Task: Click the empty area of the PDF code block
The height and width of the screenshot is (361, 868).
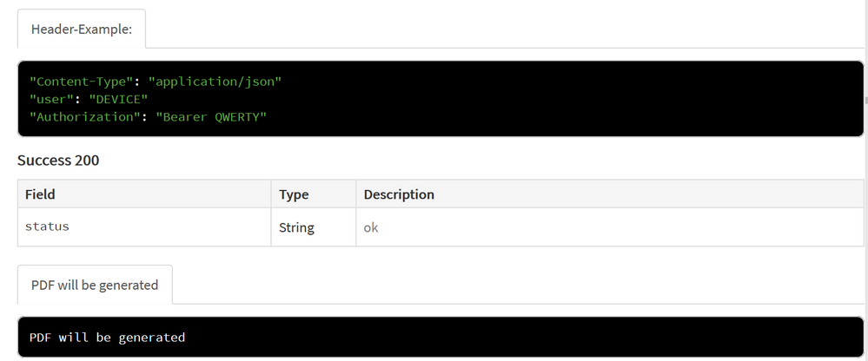Action: click(565, 337)
